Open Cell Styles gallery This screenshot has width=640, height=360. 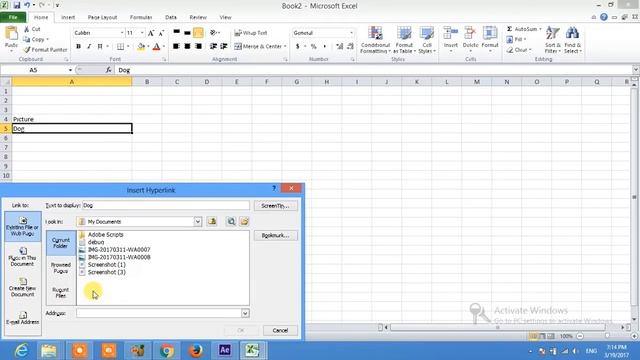pyautogui.click(x=427, y=40)
